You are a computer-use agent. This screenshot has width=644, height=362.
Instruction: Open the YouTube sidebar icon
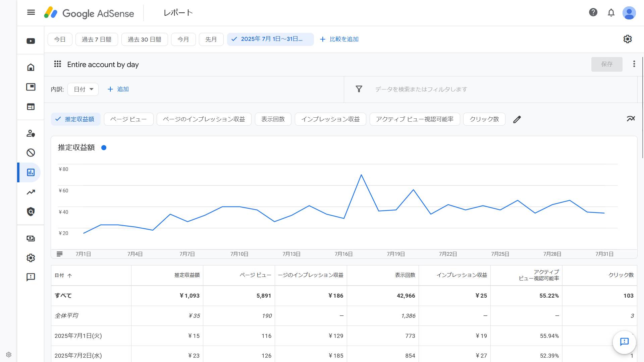31,41
